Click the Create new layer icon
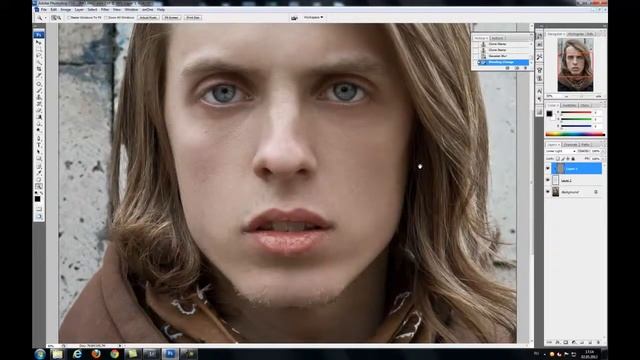 click(590, 342)
